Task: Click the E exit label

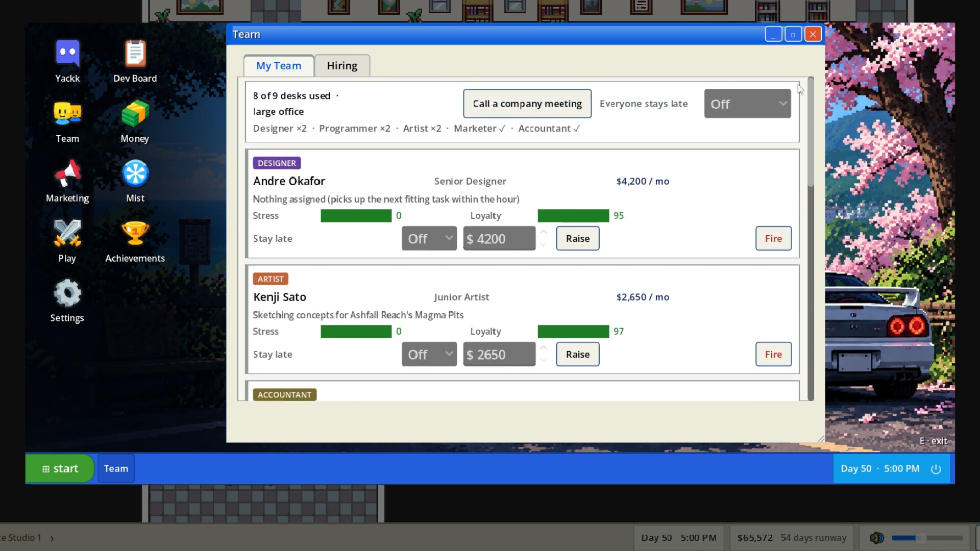Action: point(933,441)
